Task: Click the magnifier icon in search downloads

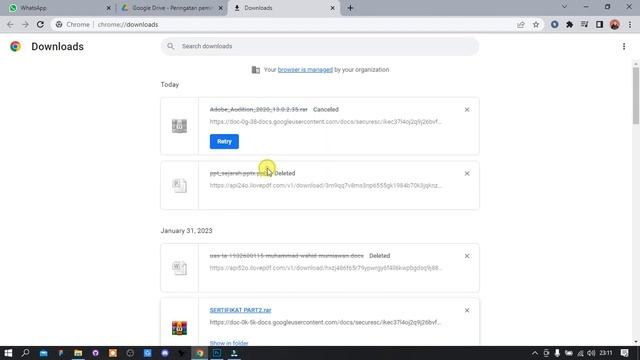Action: pos(171,46)
